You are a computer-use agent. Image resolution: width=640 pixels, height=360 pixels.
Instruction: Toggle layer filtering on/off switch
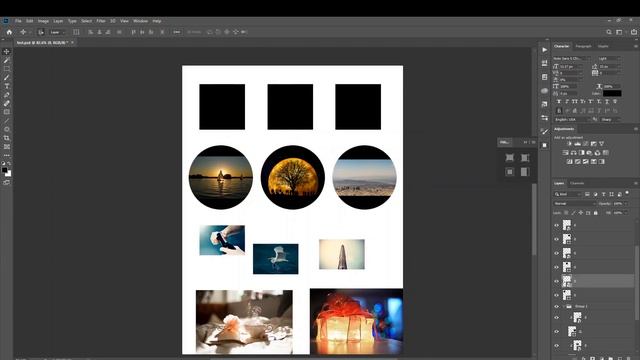(x=627, y=193)
